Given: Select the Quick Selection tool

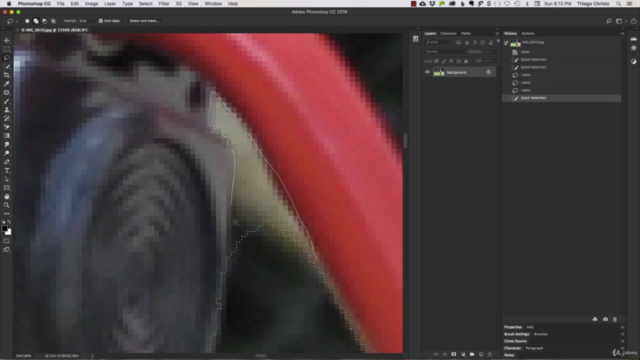Looking at the screenshot, I should coord(7,66).
